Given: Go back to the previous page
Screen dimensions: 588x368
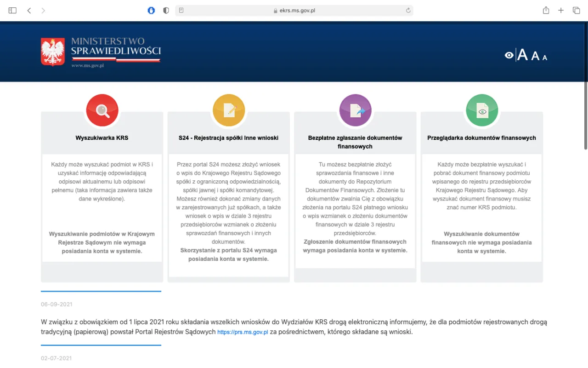Looking at the screenshot, I should click(x=29, y=10).
